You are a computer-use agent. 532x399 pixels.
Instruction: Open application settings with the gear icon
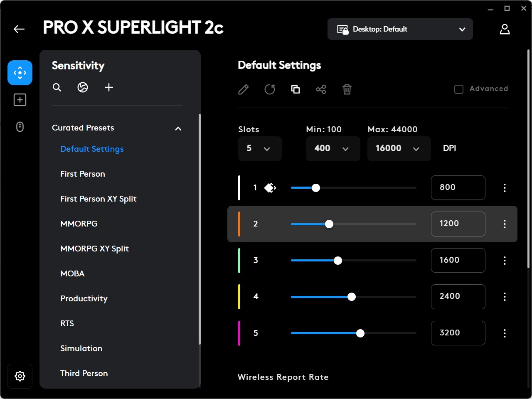click(20, 376)
